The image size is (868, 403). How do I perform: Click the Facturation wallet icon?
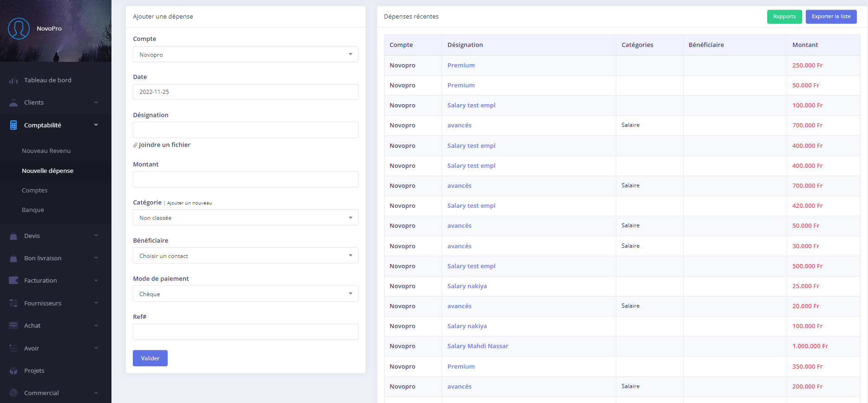pos(13,281)
